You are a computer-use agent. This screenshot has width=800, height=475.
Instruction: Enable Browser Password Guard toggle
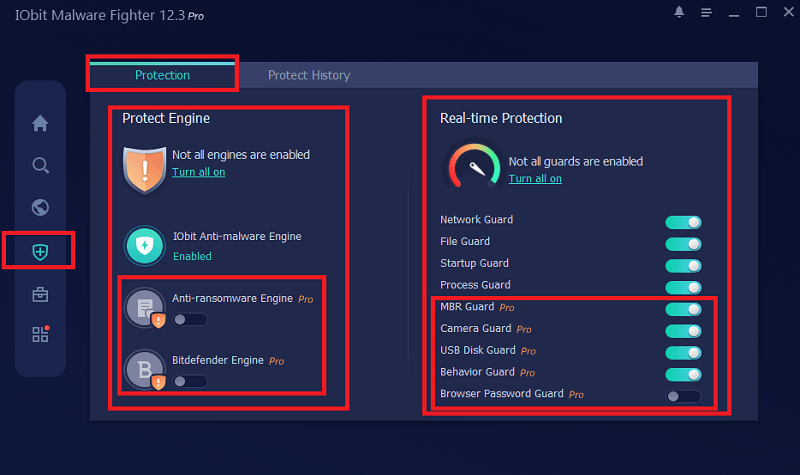pyautogui.click(x=683, y=396)
